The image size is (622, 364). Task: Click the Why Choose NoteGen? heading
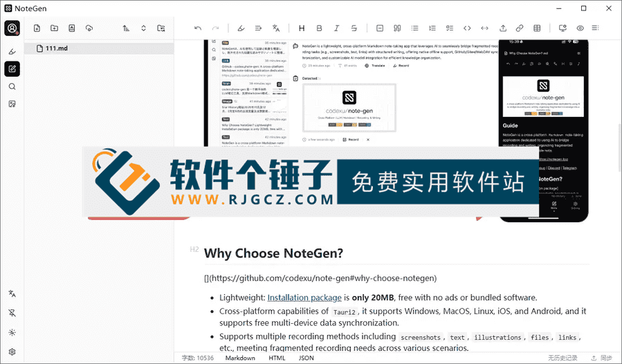pos(273,253)
